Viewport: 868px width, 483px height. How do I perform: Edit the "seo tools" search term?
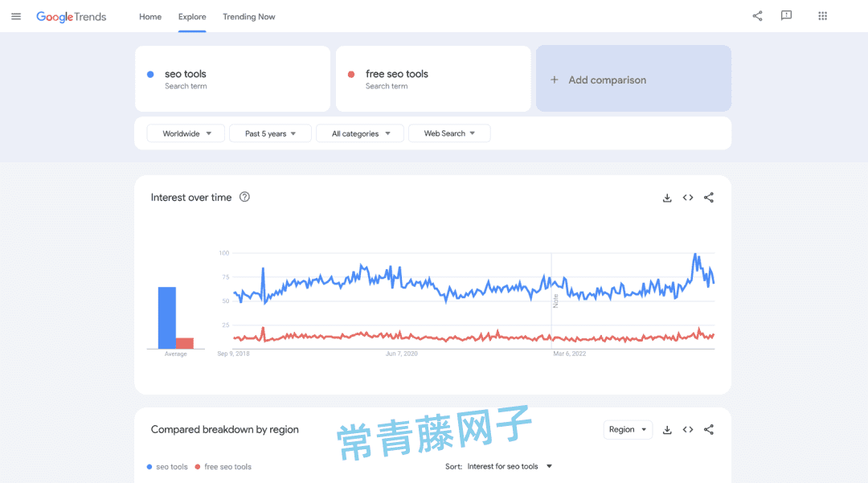[232, 79]
